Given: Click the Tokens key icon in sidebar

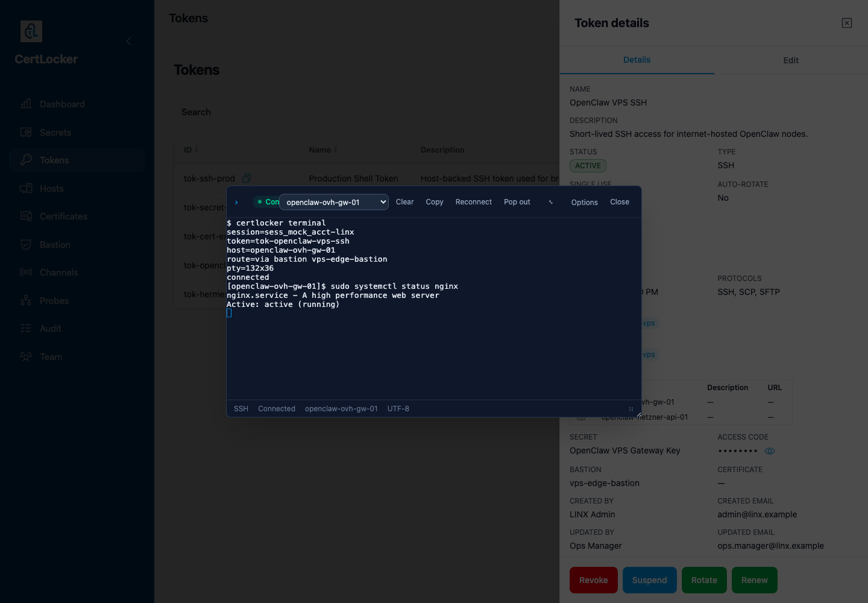Looking at the screenshot, I should click(x=26, y=160).
